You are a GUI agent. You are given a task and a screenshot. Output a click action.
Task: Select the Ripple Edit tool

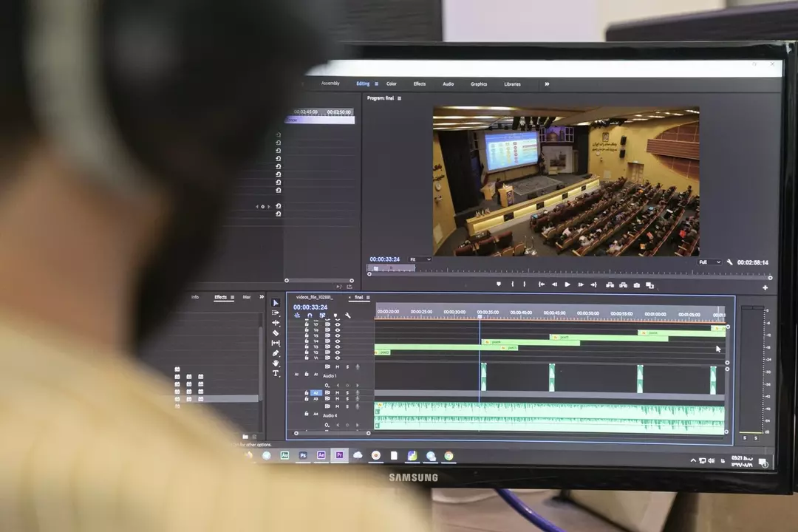276,323
